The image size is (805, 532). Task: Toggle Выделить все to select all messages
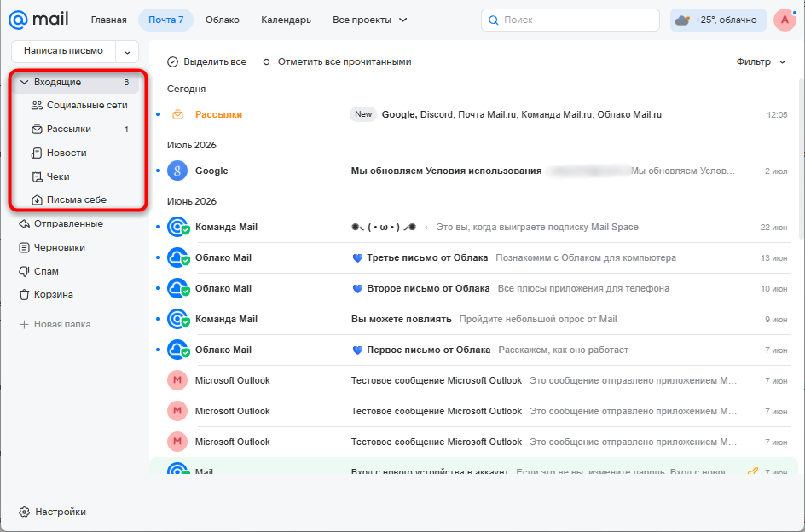[207, 61]
